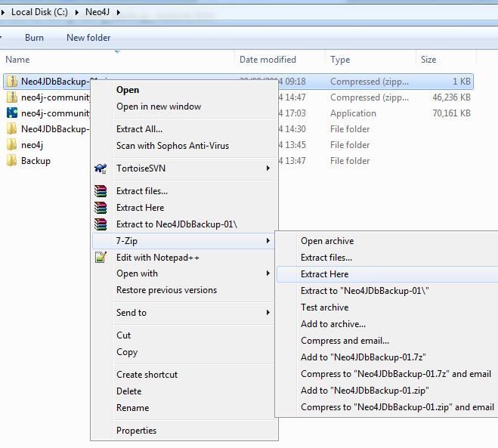Click the Backup folder icon
Viewport: 498px width, 448px height.
coord(12,161)
